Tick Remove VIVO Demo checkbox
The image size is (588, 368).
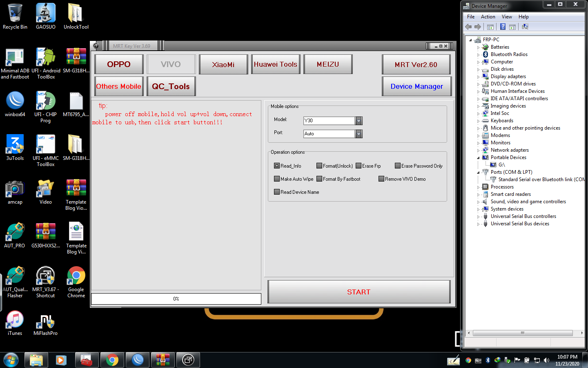click(x=381, y=179)
